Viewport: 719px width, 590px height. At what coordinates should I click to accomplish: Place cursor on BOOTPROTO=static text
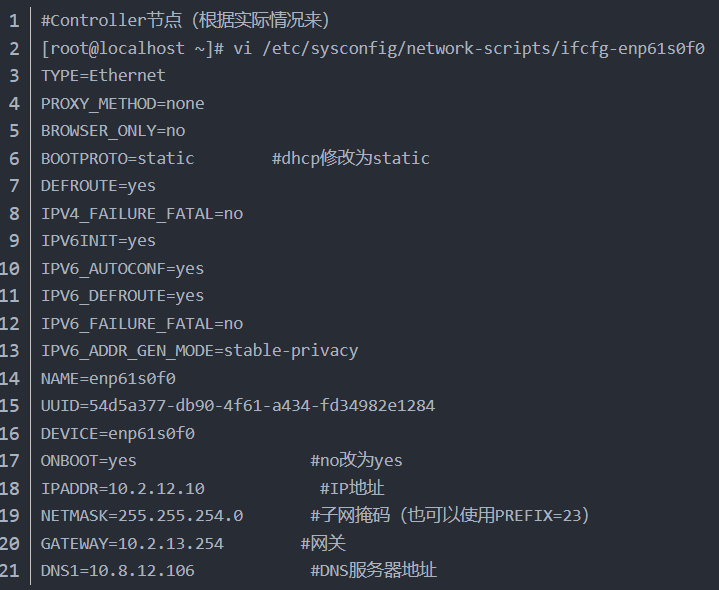(117, 158)
